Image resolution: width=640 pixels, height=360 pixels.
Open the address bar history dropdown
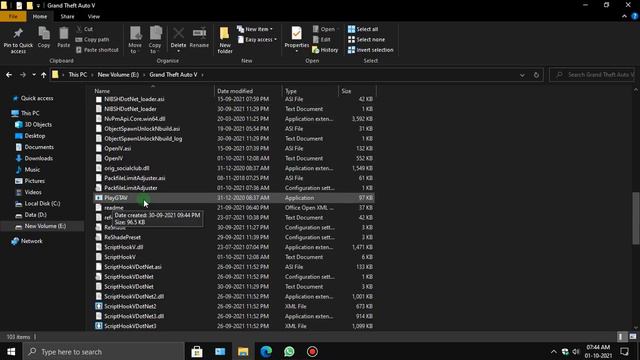click(x=522, y=75)
